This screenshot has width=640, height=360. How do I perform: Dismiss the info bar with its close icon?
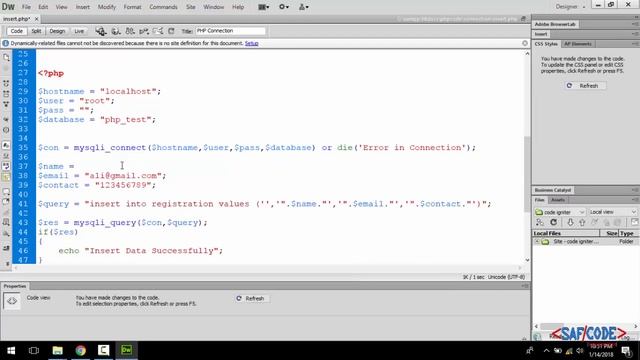coord(525,43)
